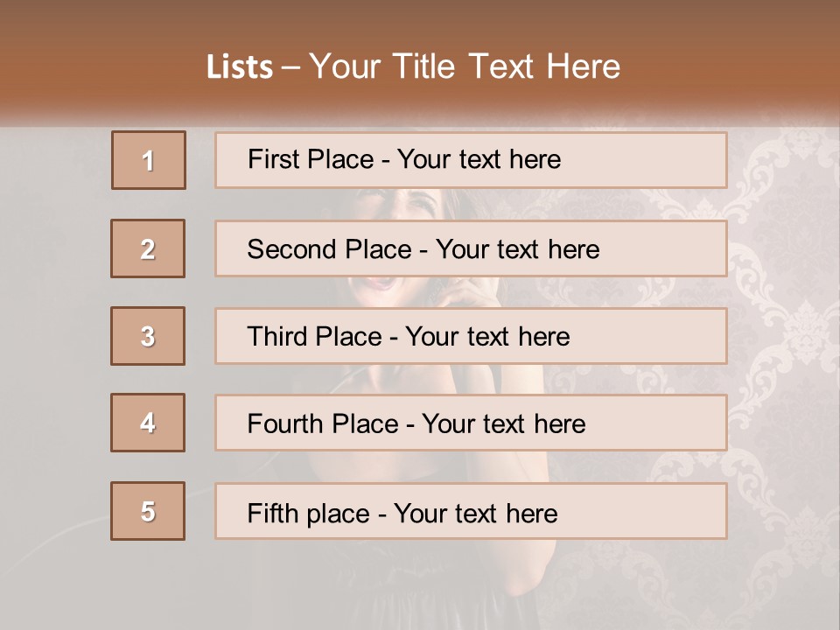Select the "Your Title Text Here" title text

coord(465,66)
